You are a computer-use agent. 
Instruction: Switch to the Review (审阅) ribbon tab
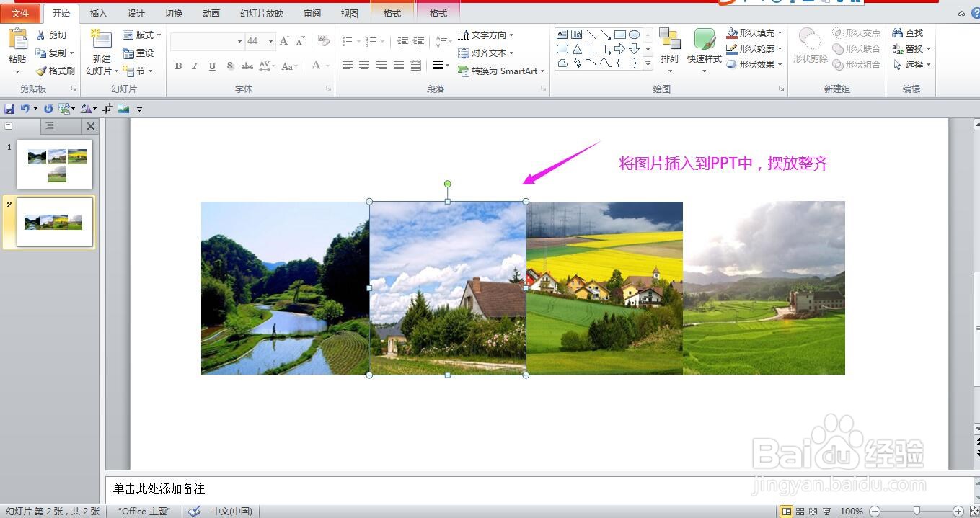click(x=312, y=14)
